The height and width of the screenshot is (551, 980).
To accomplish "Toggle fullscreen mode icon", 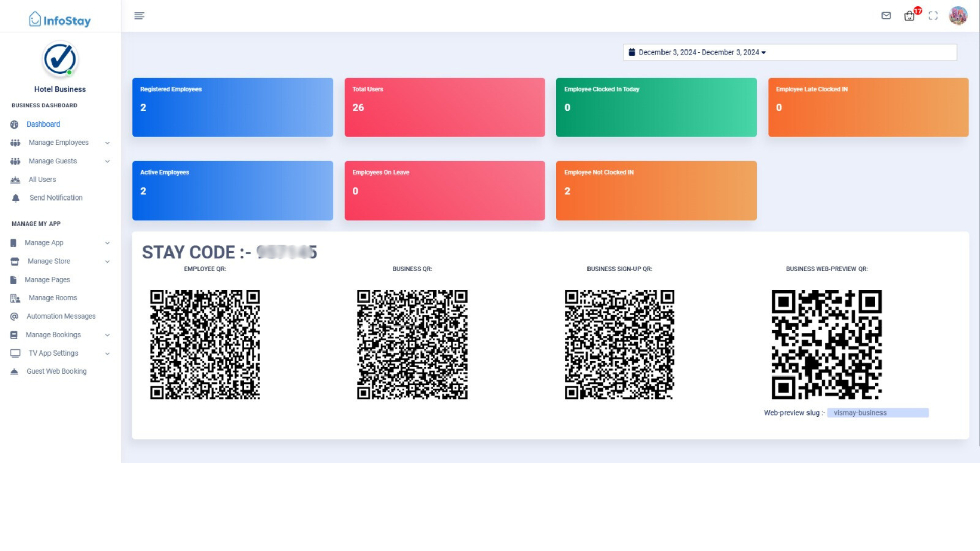I will [933, 16].
